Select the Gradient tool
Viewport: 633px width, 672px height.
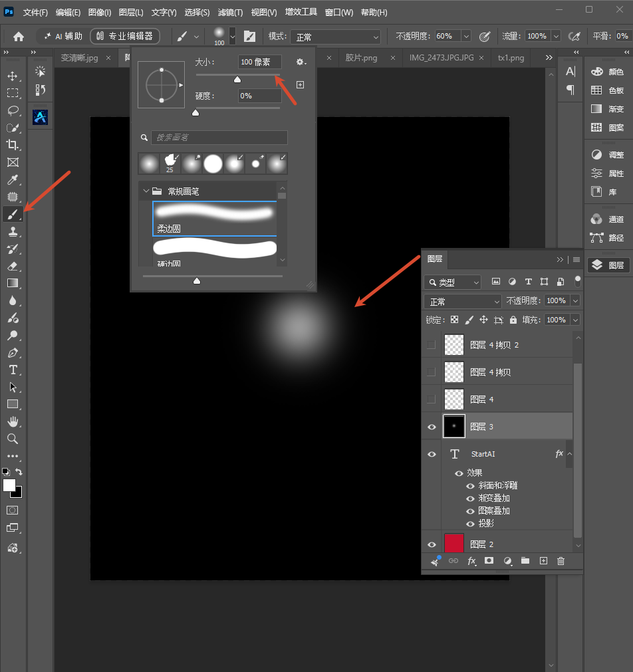click(x=13, y=283)
